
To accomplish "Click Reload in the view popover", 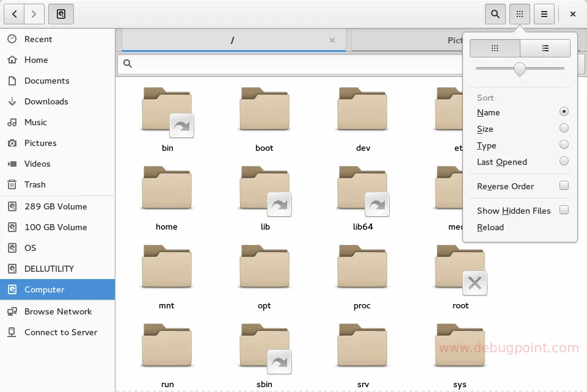I will [490, 227].
